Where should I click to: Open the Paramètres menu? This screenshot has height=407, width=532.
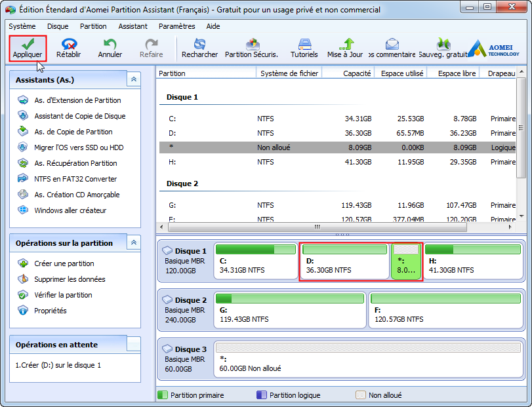click(x=176, y=26)
